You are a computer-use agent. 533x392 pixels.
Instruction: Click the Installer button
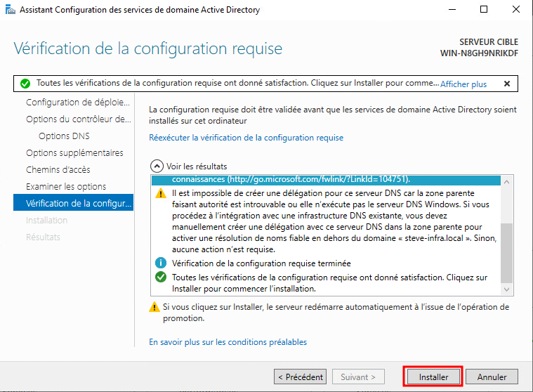point(433,377)
